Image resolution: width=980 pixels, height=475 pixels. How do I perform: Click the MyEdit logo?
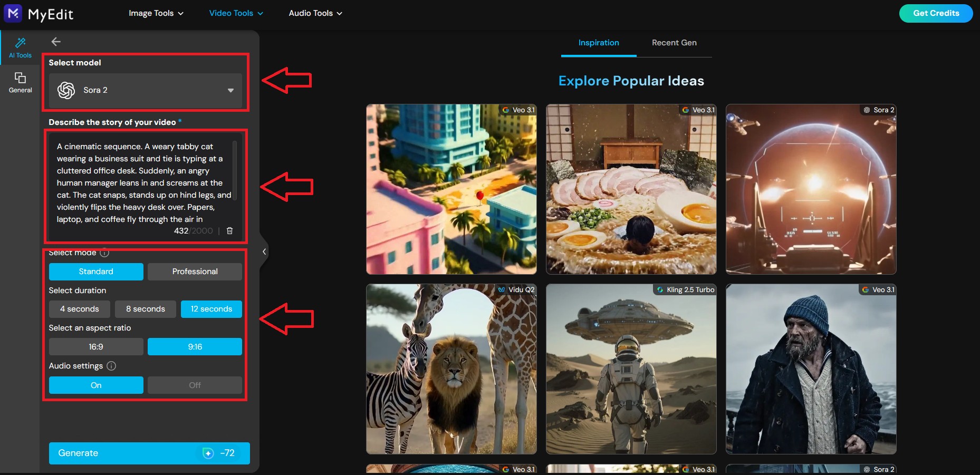pos(39,14)
